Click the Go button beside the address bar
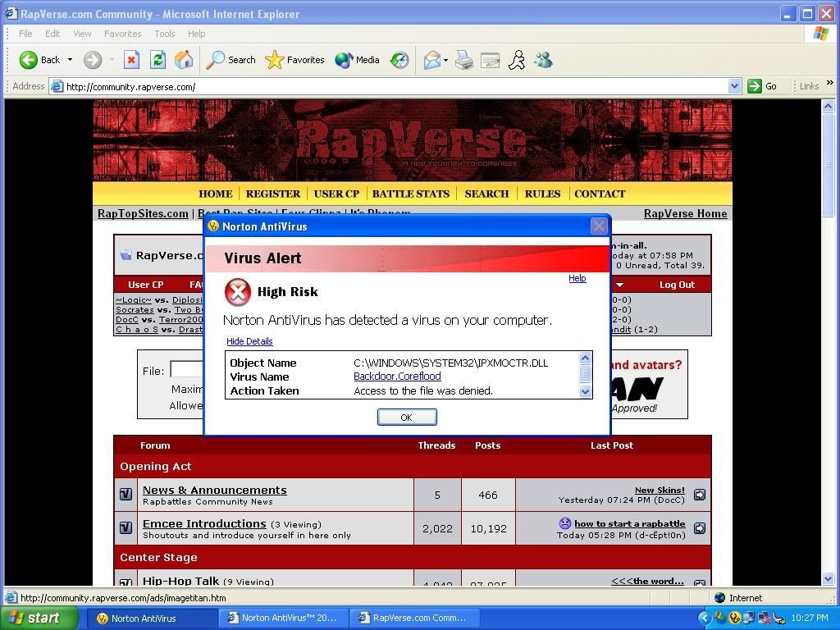 click(x=762, y=85)
